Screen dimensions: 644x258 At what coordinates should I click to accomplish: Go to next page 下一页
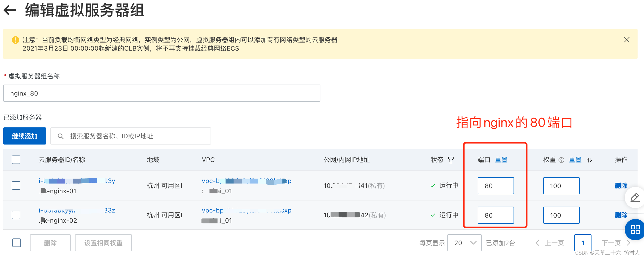(x=616, y=243)
